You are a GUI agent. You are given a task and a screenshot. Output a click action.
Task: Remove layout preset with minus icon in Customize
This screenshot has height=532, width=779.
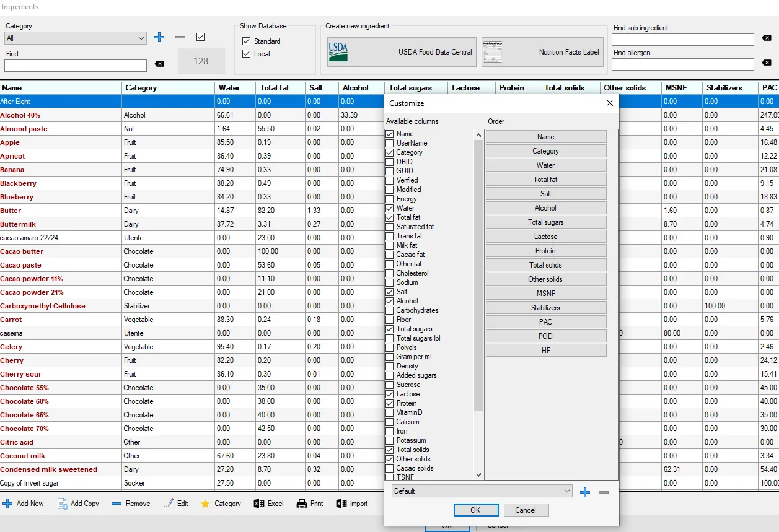604,492
